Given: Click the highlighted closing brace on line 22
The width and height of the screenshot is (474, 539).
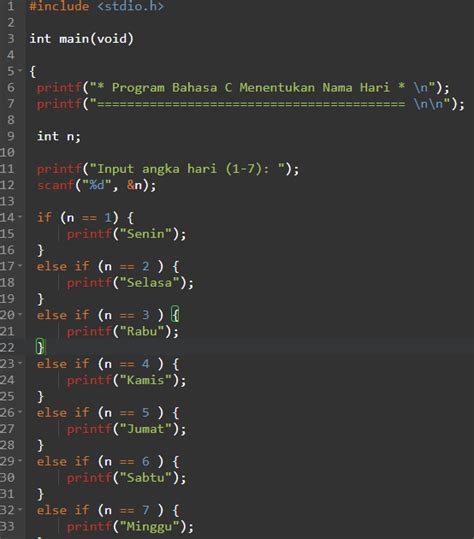Looking at the screenshot, I should click(40, 347).
